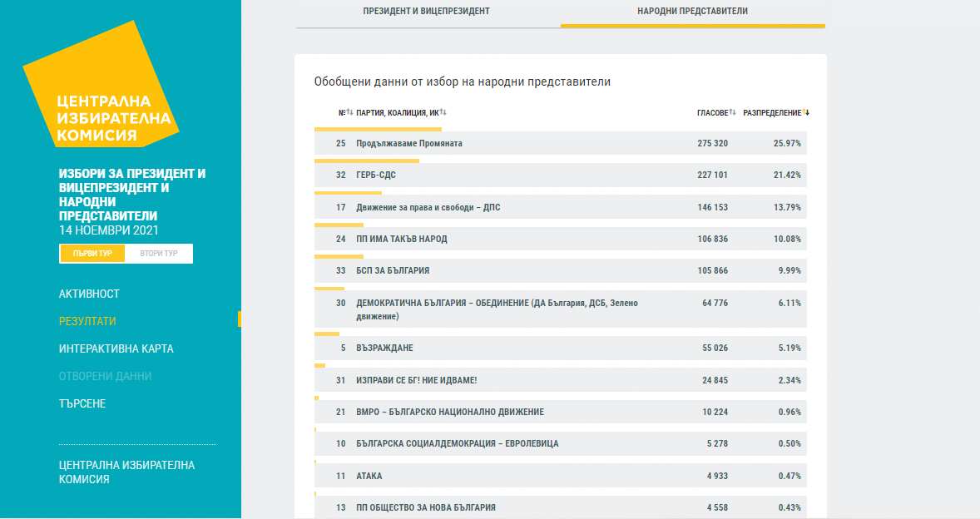Viewport: 980px width, 519px height.
Task: Open АКТИВНОСТ in sidebar menu
Action: tap(89, 294)
